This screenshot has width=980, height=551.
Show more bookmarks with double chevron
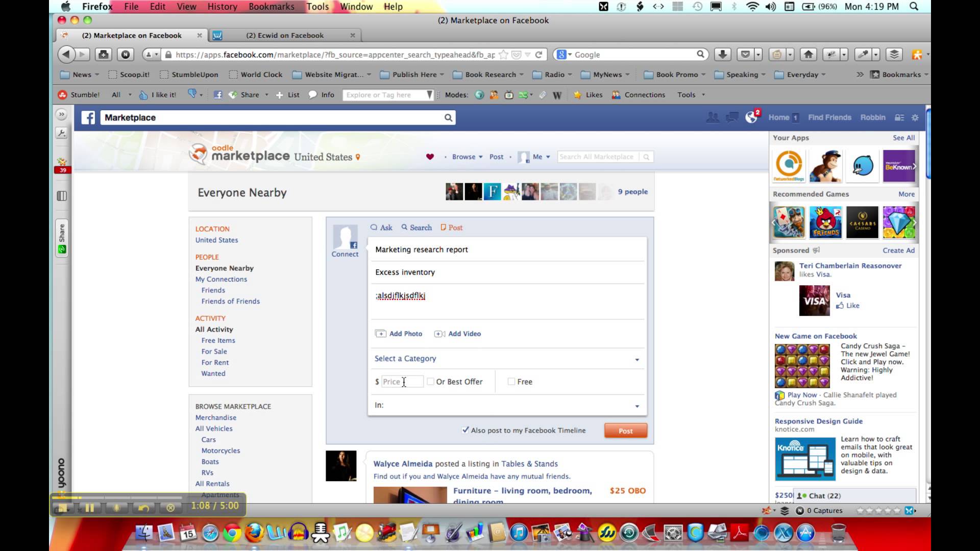(860, 74)
